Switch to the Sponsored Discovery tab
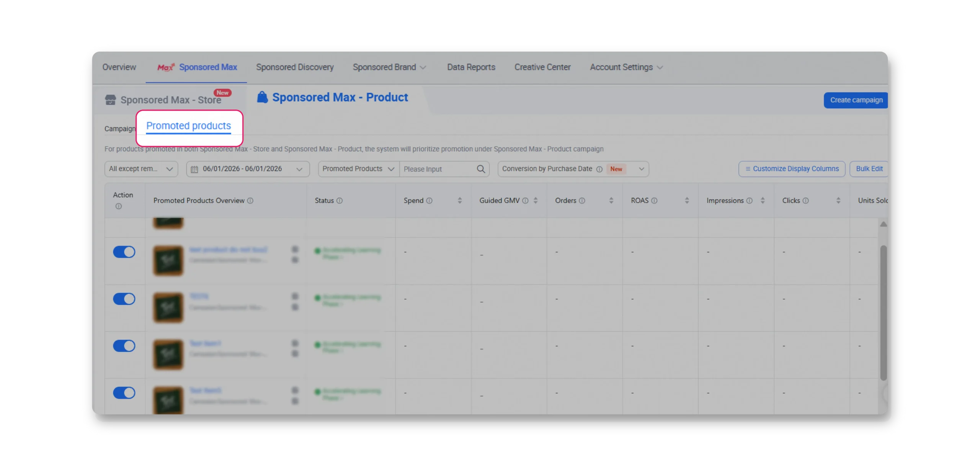The width and height of the screenshot is (980, 466). (295, 67)
